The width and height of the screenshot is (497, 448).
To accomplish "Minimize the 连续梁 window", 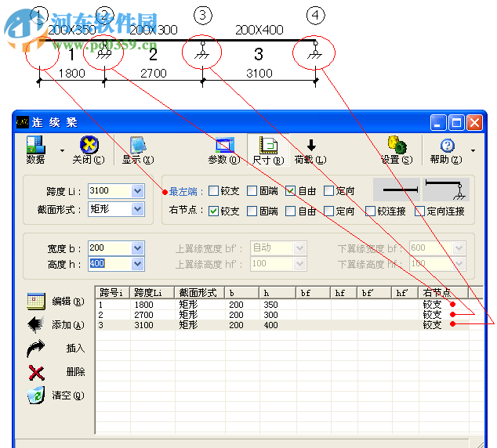I will [438, 122].
